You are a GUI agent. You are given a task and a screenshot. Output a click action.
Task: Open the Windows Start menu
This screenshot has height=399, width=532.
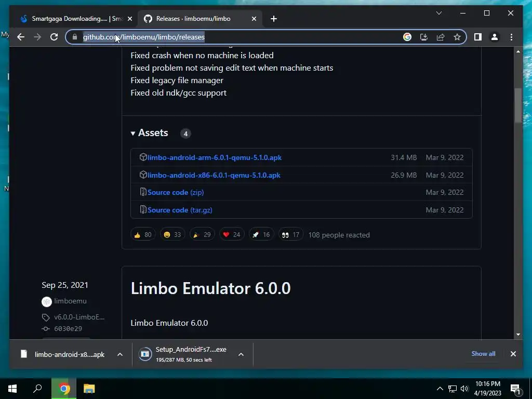click(12, 389)
